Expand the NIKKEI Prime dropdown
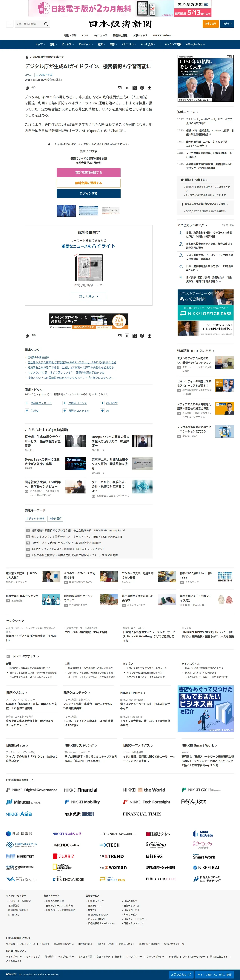 tap(164, 35)
